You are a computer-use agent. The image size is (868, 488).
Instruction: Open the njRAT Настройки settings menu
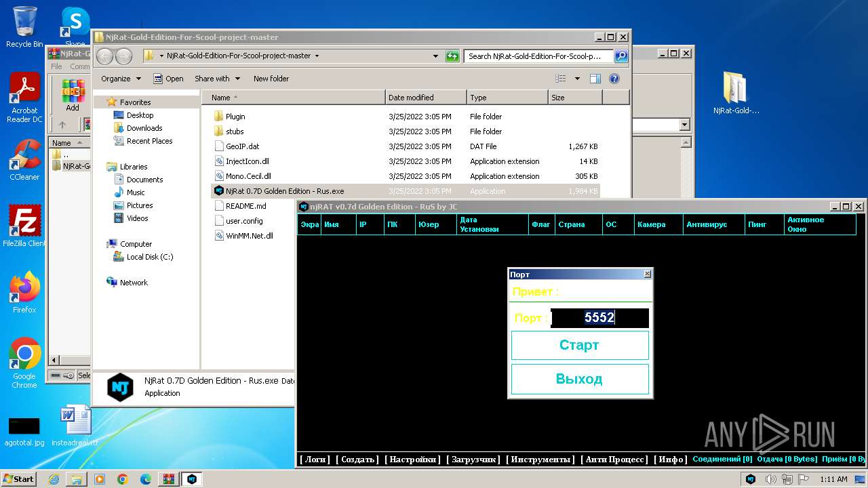pyautogui.click(x=412, y=460)
